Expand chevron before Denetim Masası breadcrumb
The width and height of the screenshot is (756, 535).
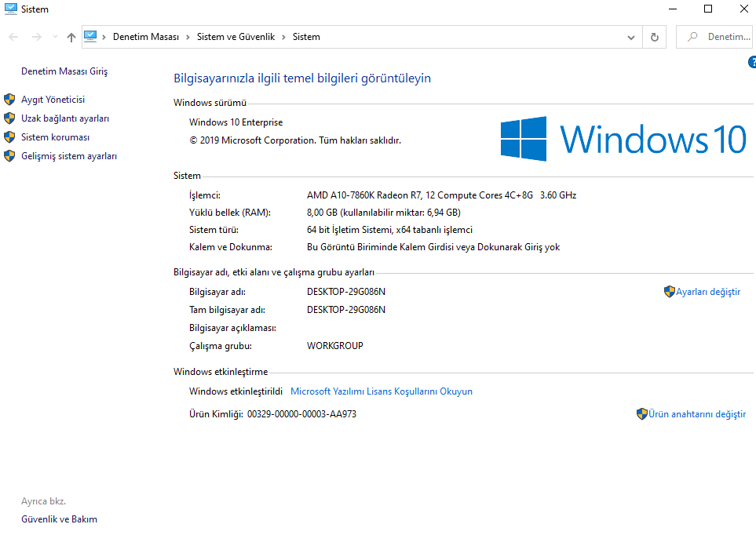click(104, 37)
